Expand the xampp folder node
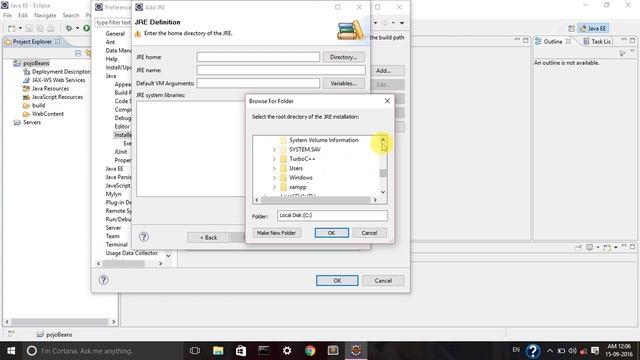This screenshot has width=640, height=360. pos(274,187)
